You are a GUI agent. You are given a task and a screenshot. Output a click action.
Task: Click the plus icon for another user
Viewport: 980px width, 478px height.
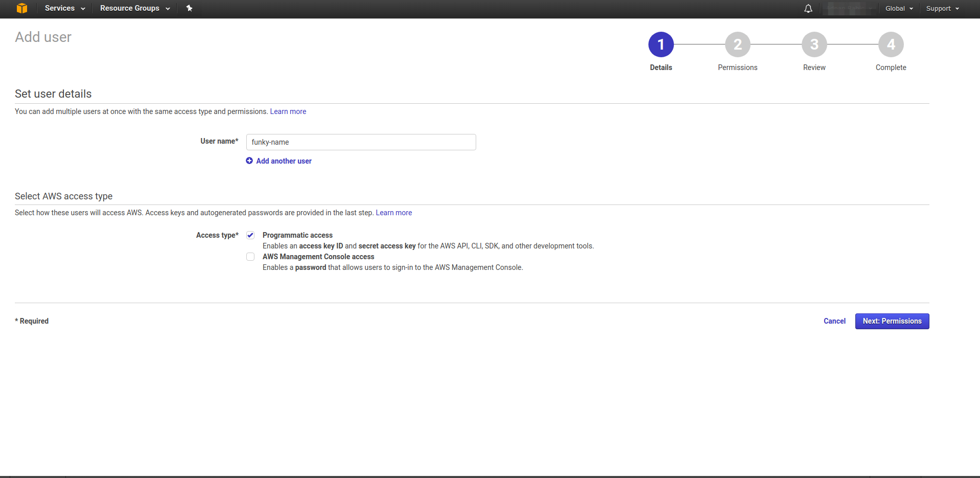tap(249, 161)
